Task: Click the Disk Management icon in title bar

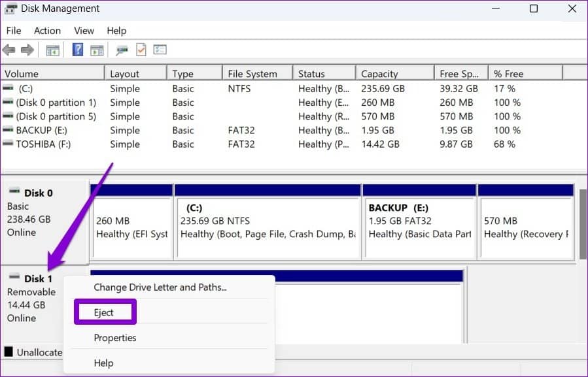Action: (9, 8)
